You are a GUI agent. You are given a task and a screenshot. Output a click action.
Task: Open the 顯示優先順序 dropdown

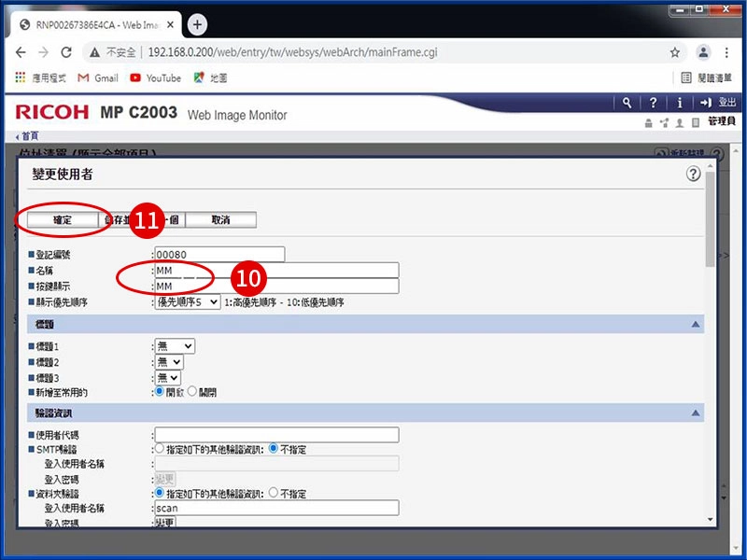pos(187,302)
